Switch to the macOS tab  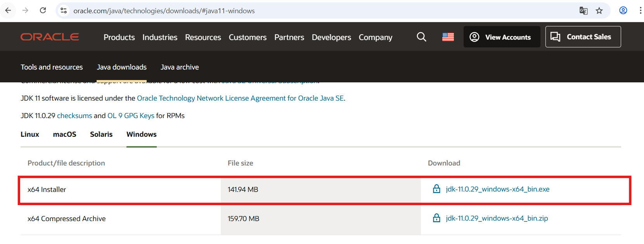pyautogui.click(x=64, y=134)
